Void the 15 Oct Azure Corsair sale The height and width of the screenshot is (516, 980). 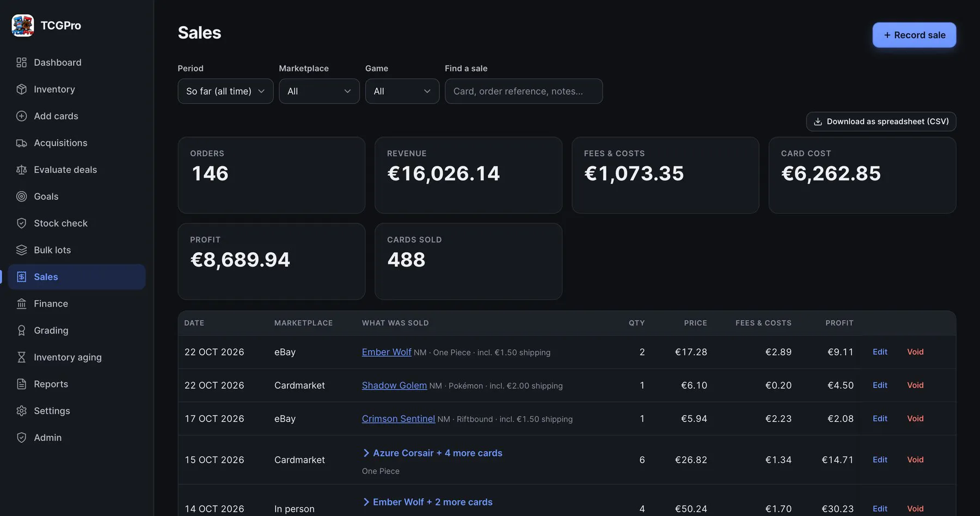click(915, 460)
